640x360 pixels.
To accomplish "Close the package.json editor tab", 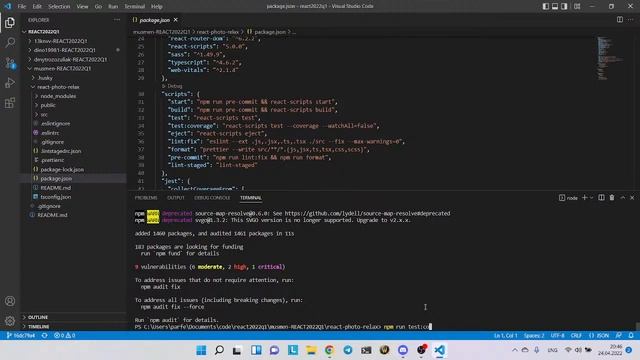I will (x=176, y=20).
